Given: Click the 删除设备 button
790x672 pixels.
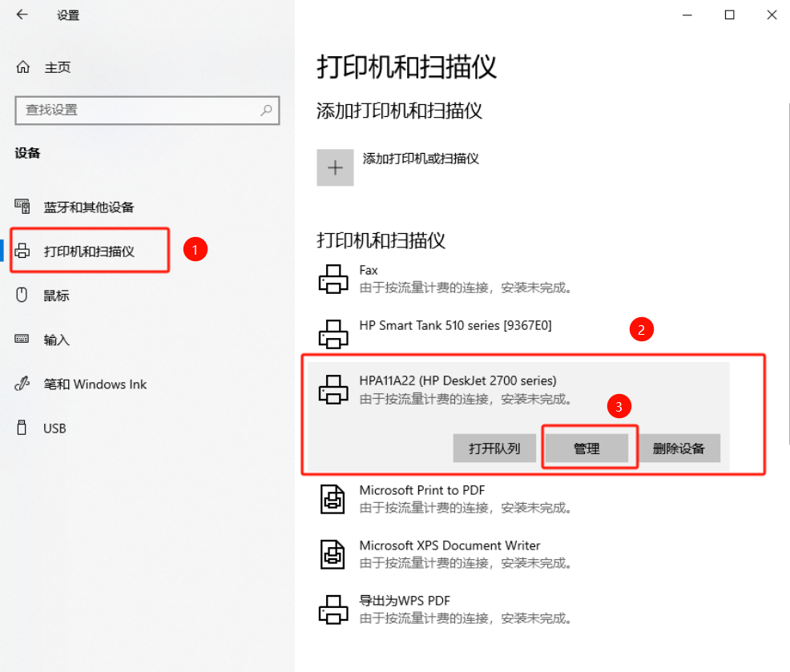Looking at the screenshot, I should click(x=679, y=448).
